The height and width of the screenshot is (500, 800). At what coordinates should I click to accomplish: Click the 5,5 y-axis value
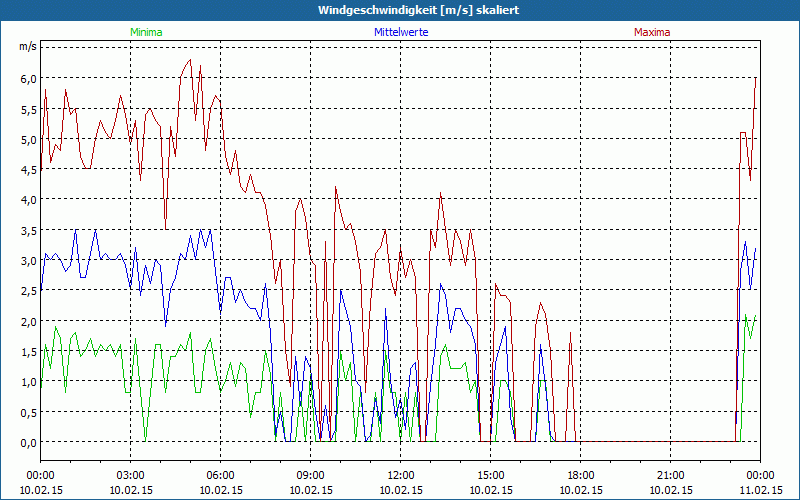pos(28,109)
